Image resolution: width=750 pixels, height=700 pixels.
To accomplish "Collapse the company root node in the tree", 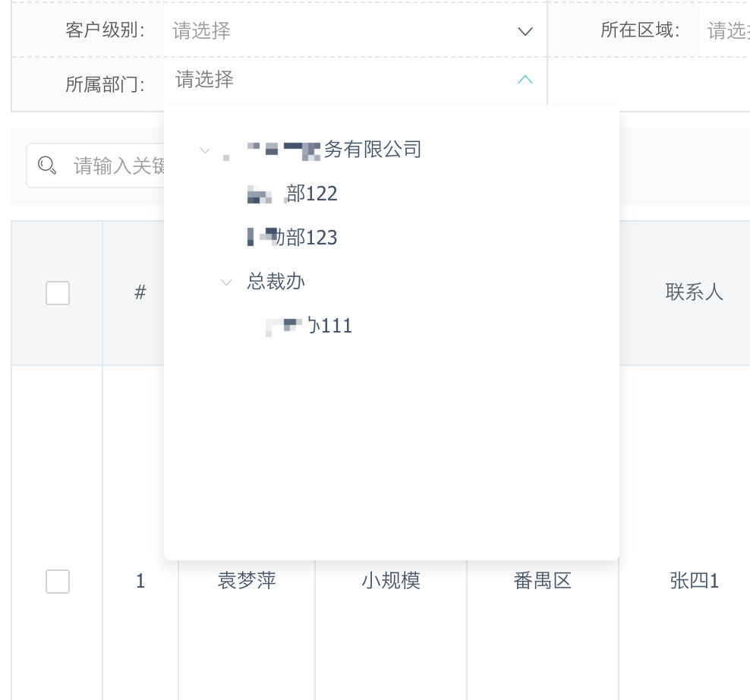I will click(204, 150).
